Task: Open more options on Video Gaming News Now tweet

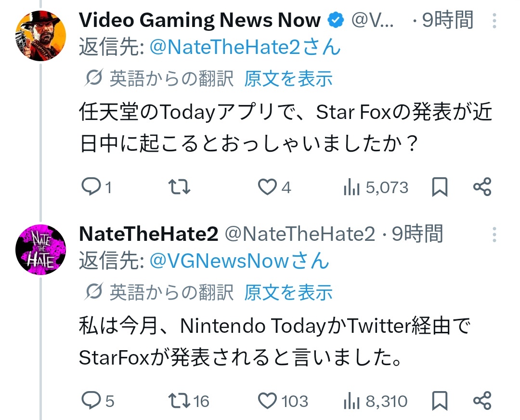Action: (494, 21)
